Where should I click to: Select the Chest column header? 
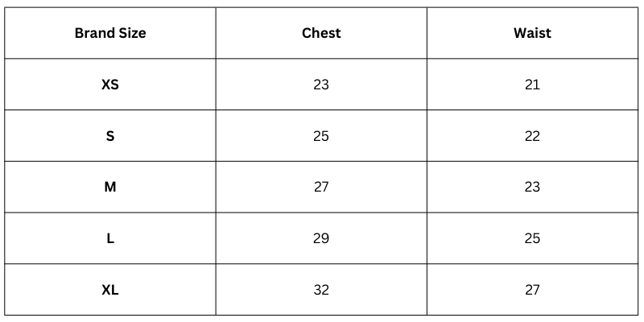coord(321,33)
